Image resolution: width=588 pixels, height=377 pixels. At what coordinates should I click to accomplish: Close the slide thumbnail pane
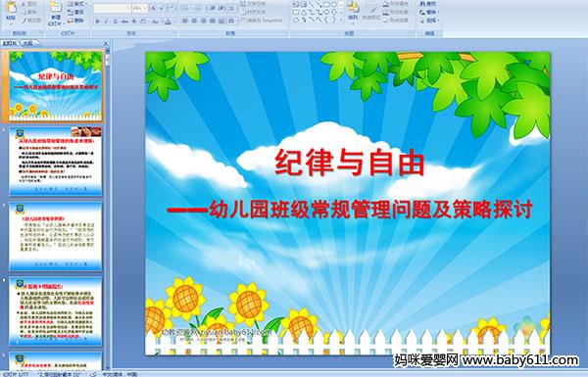(106, 43)
